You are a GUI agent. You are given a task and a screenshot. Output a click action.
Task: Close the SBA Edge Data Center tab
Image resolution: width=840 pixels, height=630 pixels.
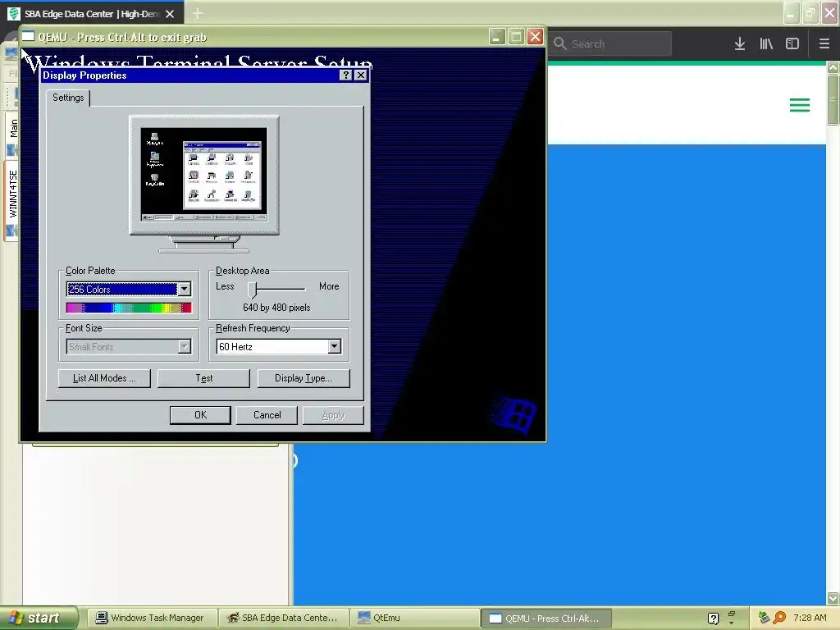[x=170, y=14]
